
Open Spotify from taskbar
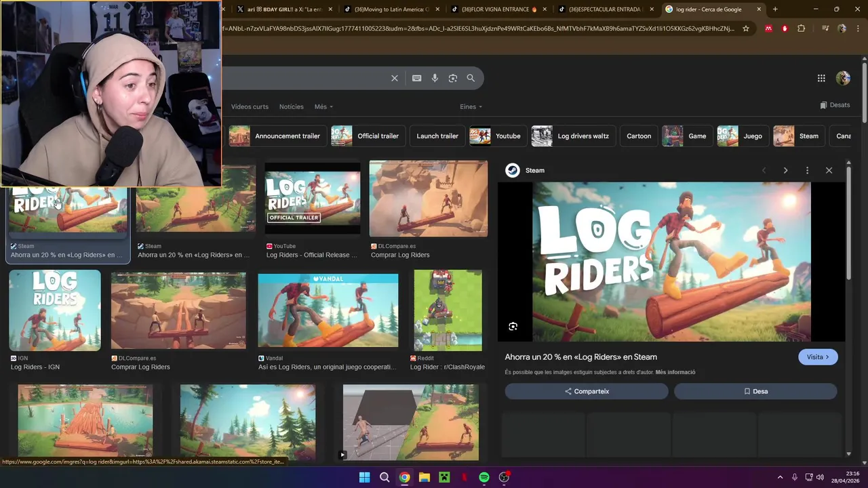click(484, 477)
